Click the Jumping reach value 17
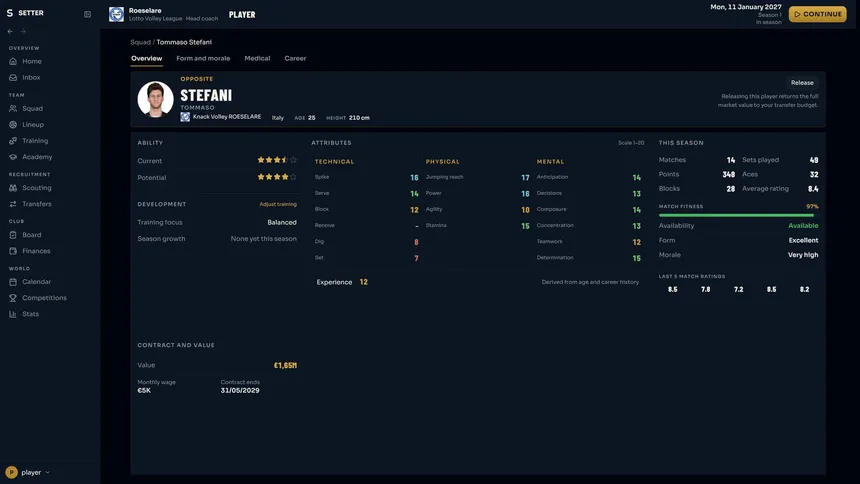Image resolution: width=860 pixels, height=484 pixels. click(525, 178)
